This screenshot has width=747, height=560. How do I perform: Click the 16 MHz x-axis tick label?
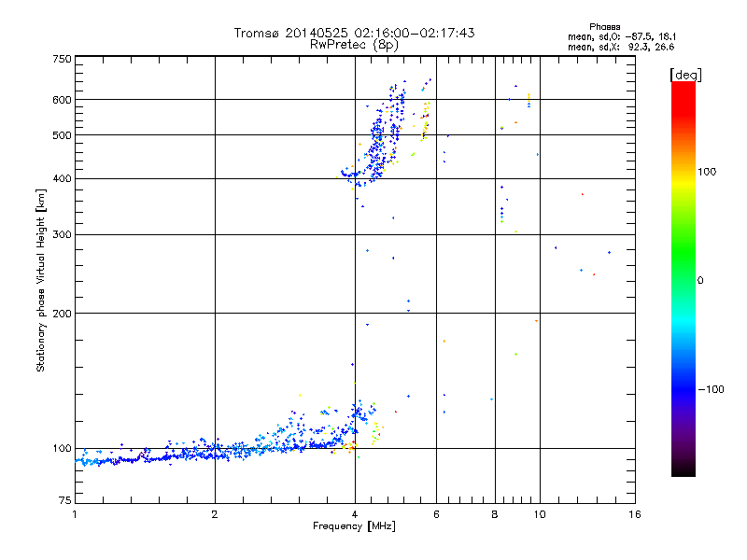634,514
